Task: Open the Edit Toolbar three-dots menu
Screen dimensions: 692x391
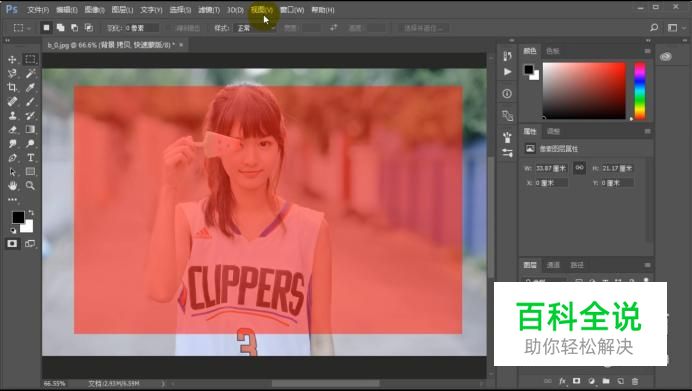Action: (x=12, y=199)
